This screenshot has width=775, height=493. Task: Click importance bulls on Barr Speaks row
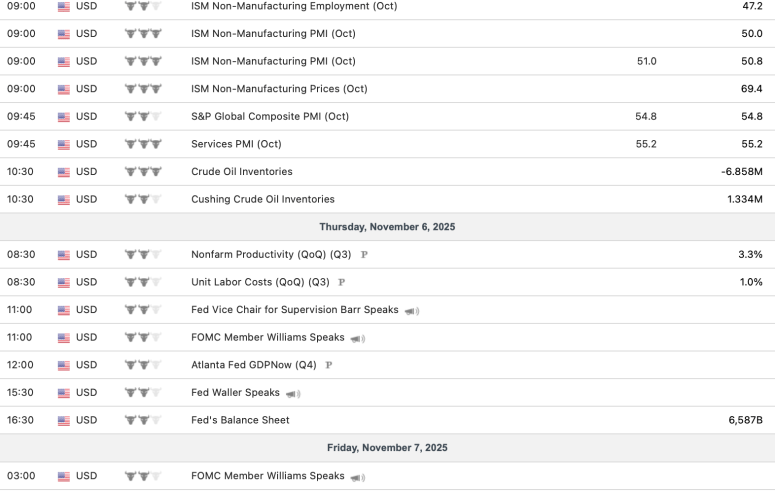[143, 310]
